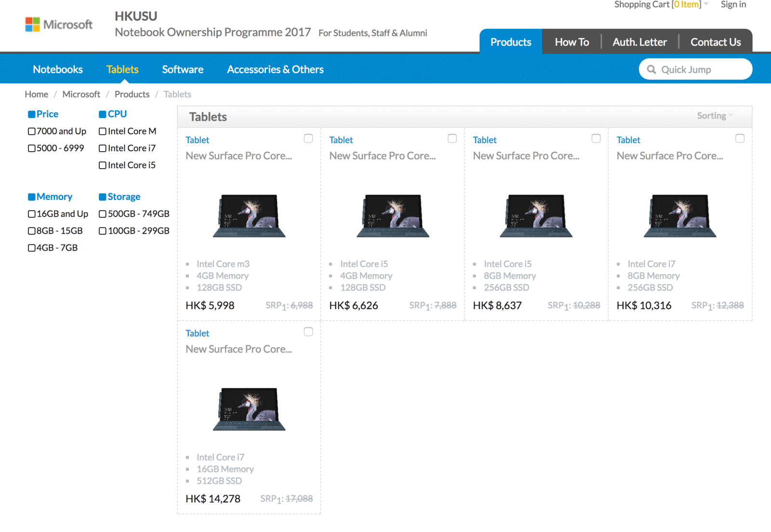Open the Sorting dropdown
Image resolution: width=771 pixels, height=532 pixels.
pos(714,116)
